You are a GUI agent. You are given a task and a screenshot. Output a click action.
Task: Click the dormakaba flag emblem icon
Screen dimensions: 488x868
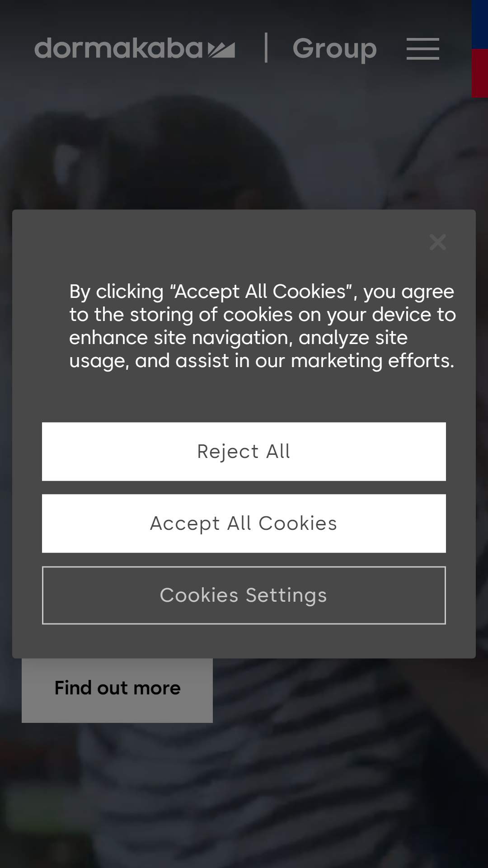(221, 50)
